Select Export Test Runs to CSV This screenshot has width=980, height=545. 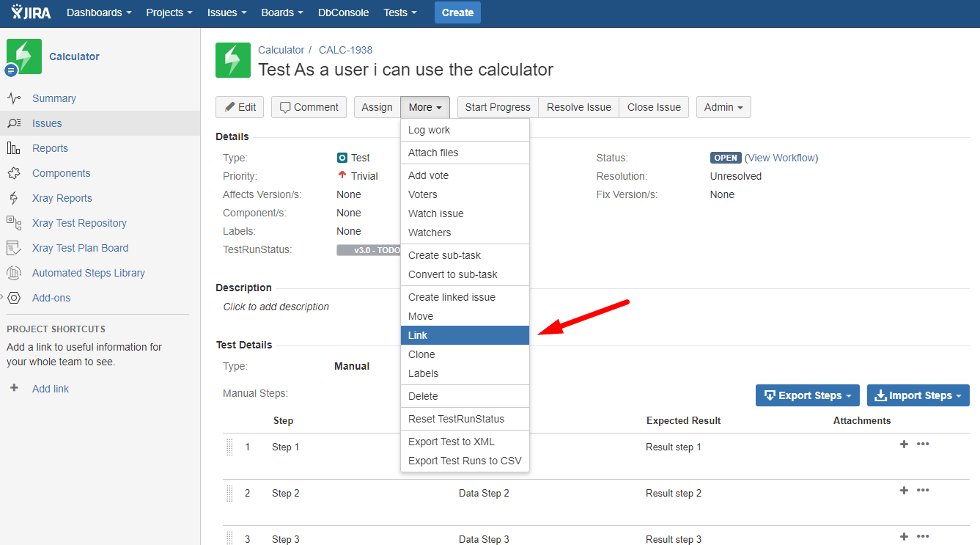[x=465, y=461]
